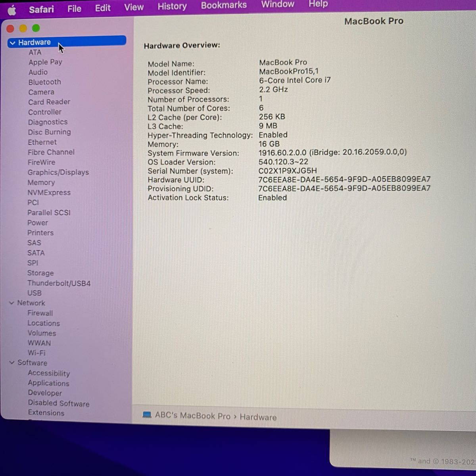Select Card Reader in the sidebar
Image resolution: width=476 pixels, height=476 pixels.
tap(49, 102)
